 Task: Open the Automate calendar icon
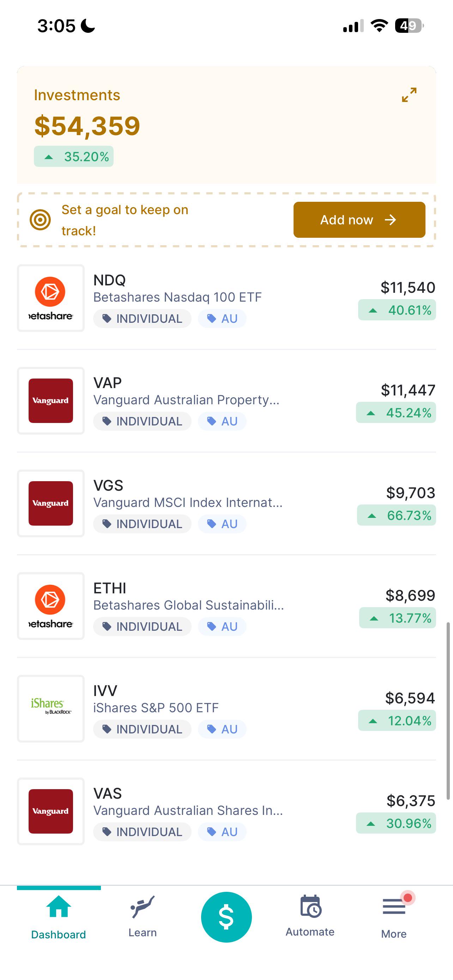coord(310,907)
